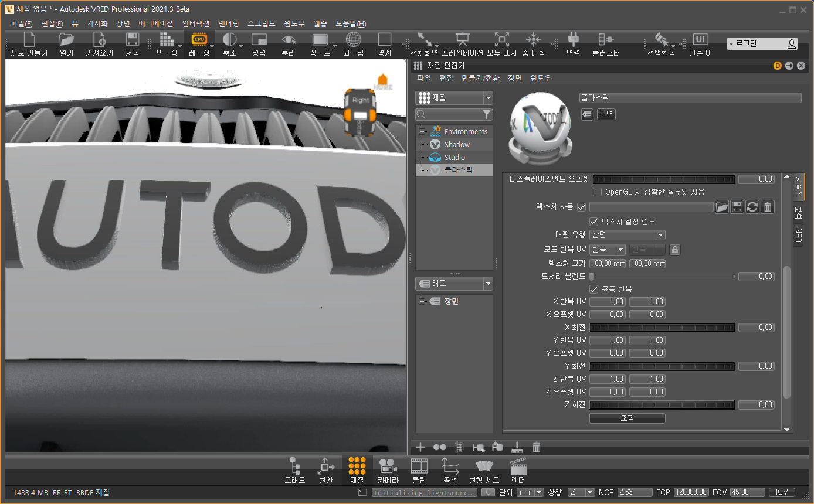
Task: Click the delete texture trash icon
Action: 768,207
